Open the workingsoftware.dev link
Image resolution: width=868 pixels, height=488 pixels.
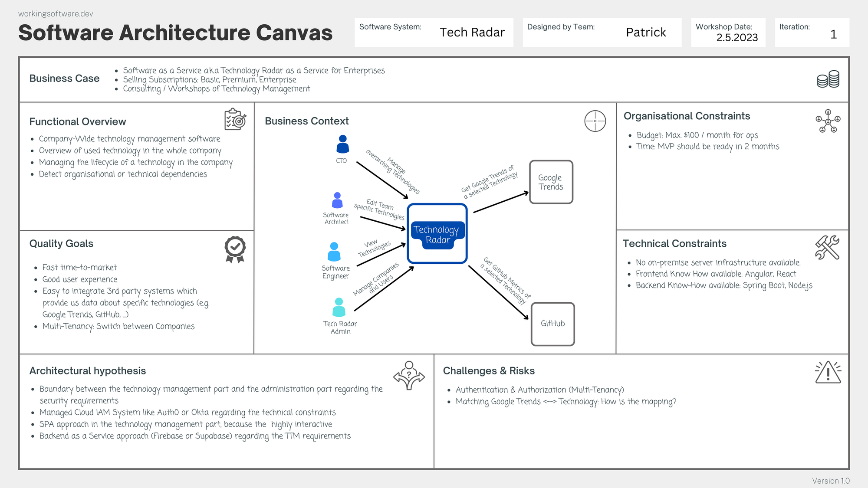56,14
